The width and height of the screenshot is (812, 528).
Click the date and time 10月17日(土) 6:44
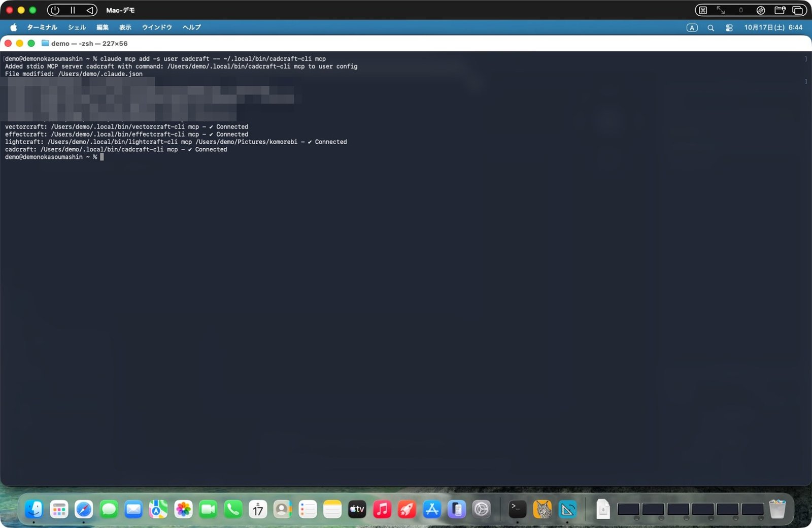pos(773,27)
